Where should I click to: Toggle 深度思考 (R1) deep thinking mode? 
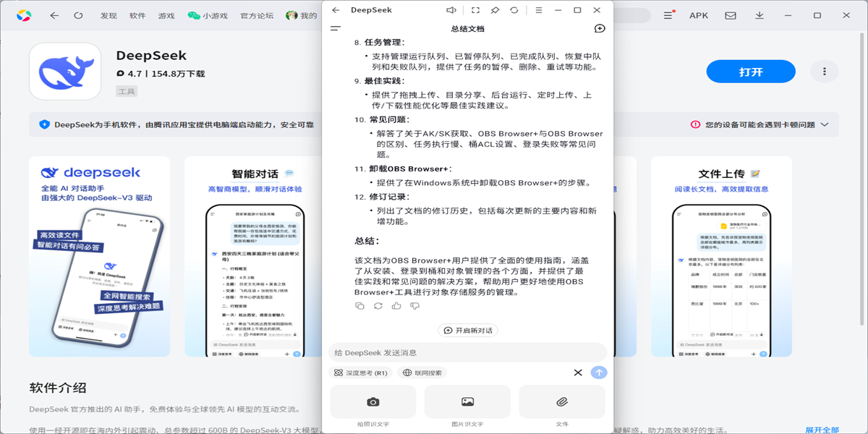[x=360, y=373]
